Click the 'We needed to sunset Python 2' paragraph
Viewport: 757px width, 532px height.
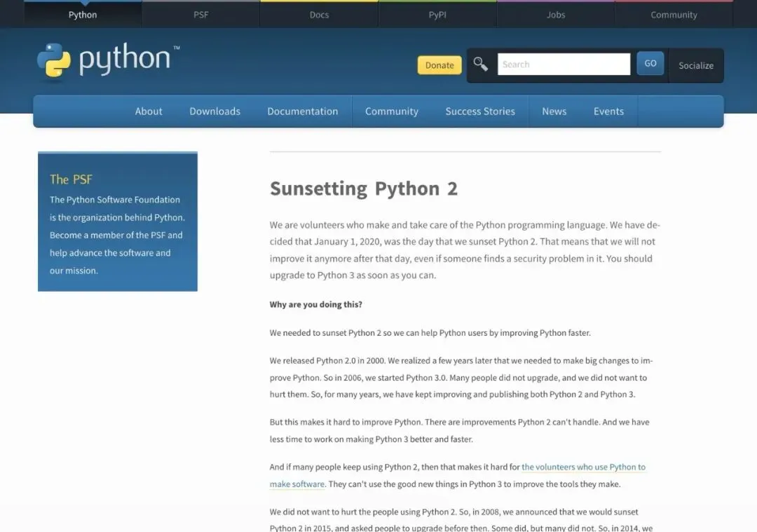coord(430,333)
